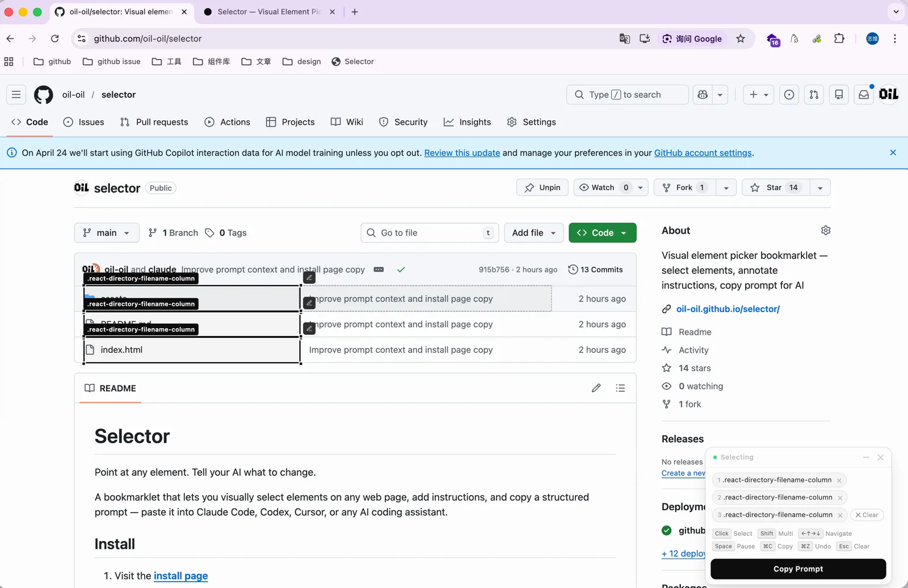Viewport: 908px width, 588px height.
Task: Open the Star lists dropdown arrow
Action: [820, 188]
